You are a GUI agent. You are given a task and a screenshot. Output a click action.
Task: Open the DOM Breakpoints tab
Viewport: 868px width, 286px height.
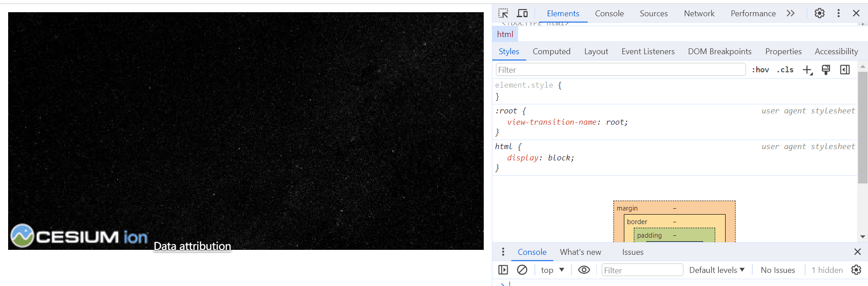(720, 52)
